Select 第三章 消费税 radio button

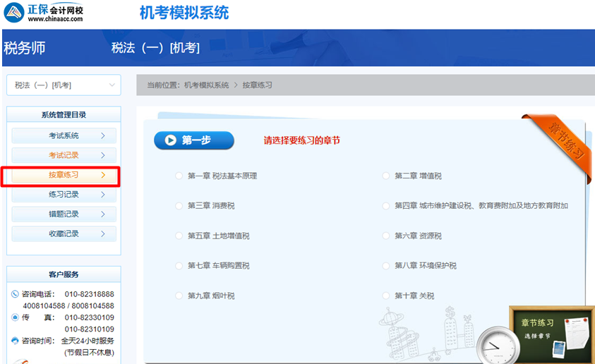coord(179,206)
